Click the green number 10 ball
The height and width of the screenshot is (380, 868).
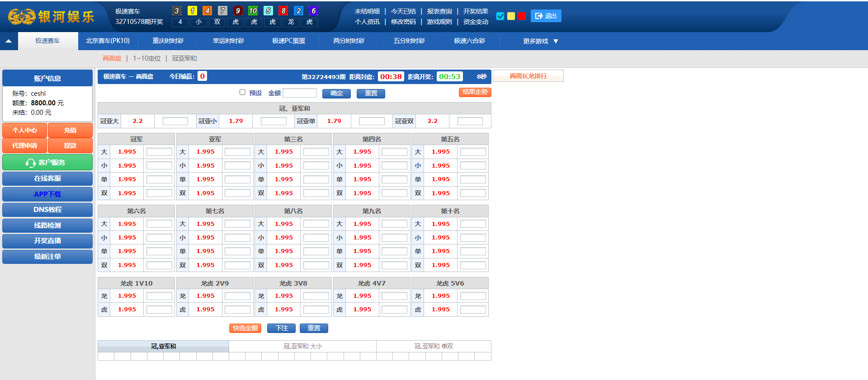[x=253, y=11]
